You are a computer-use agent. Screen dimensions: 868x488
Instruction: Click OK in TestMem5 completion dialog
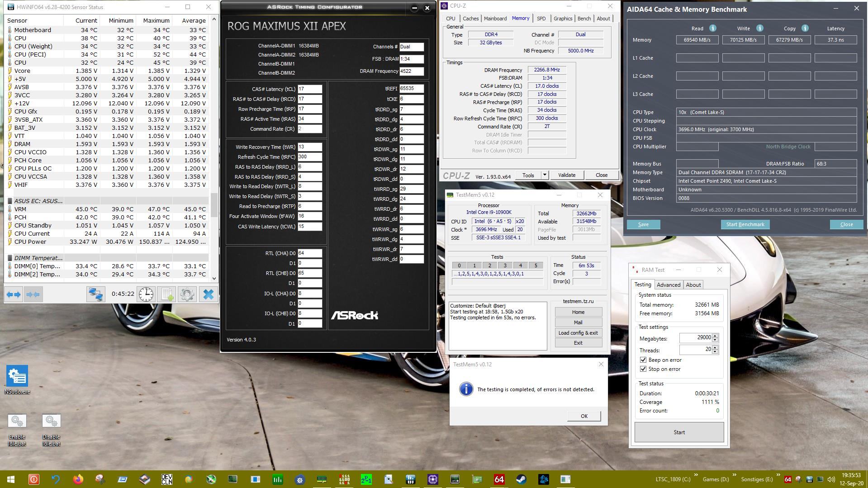pyautogui.click(x=584, y=416)
